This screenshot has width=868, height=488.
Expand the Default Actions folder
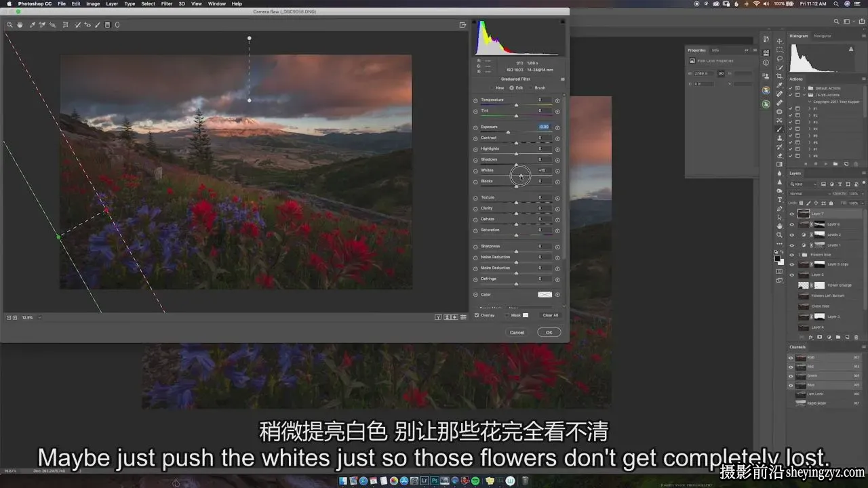(804, 88)
